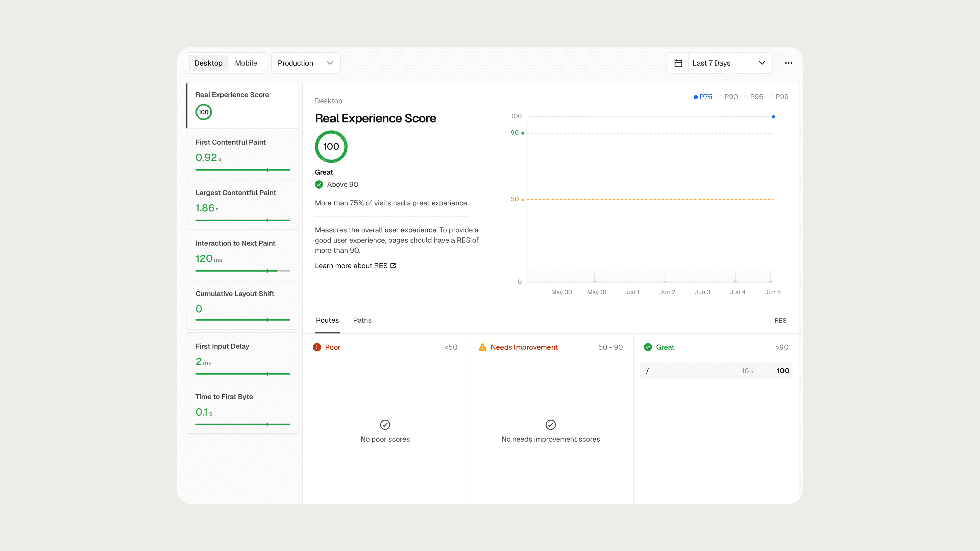The image size is (980, 551).
Task: Select the P90 percentile option
Action: tap(728, 97)
